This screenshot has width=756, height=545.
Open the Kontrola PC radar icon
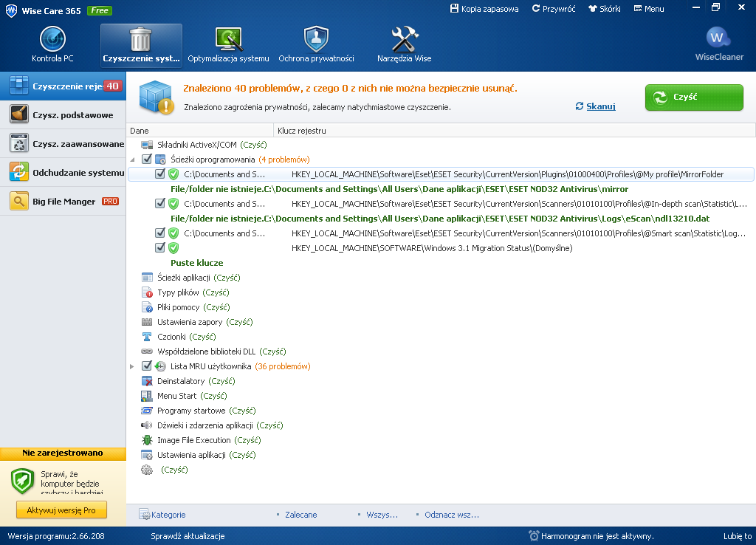(52, 39)
